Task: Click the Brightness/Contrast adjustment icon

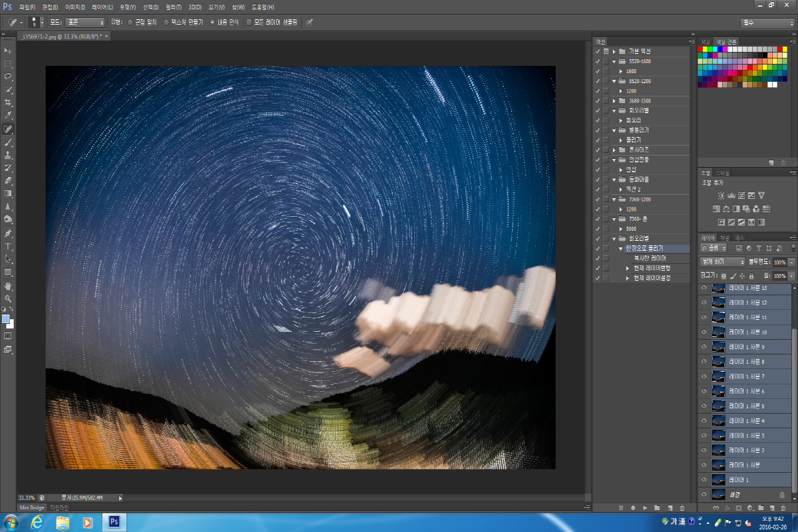Action: [721, 196]
